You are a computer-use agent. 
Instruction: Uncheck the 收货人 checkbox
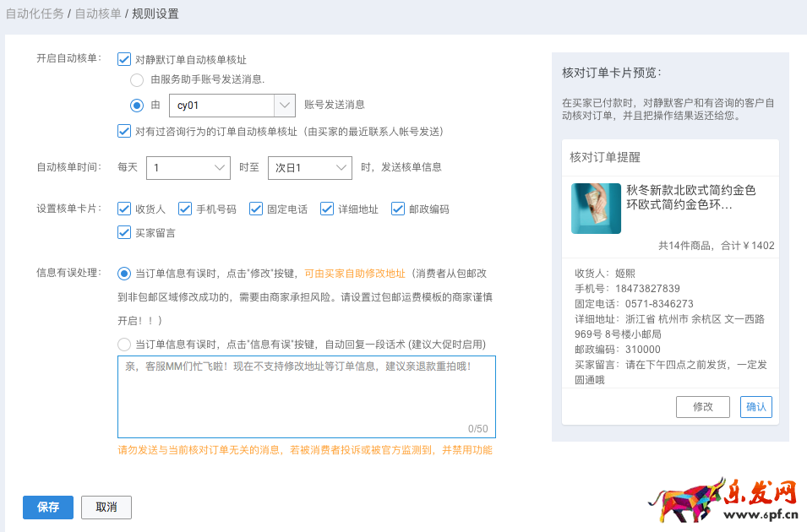[x=124, y=209]
